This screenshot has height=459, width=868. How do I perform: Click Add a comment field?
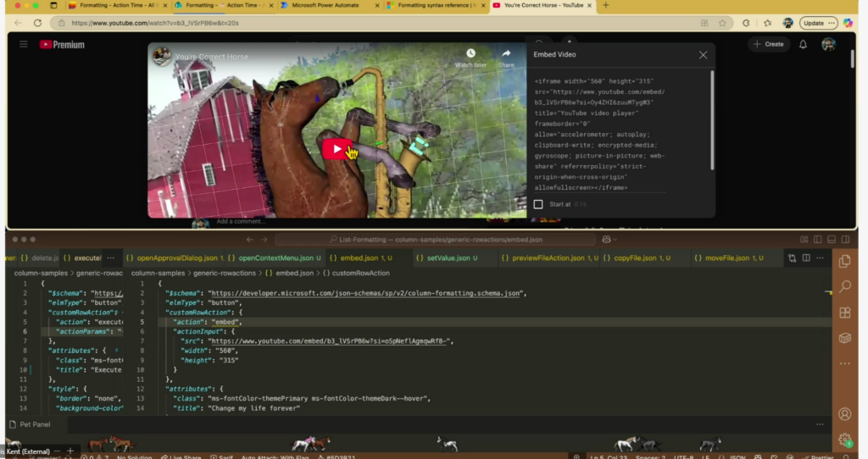click(241, 221)
